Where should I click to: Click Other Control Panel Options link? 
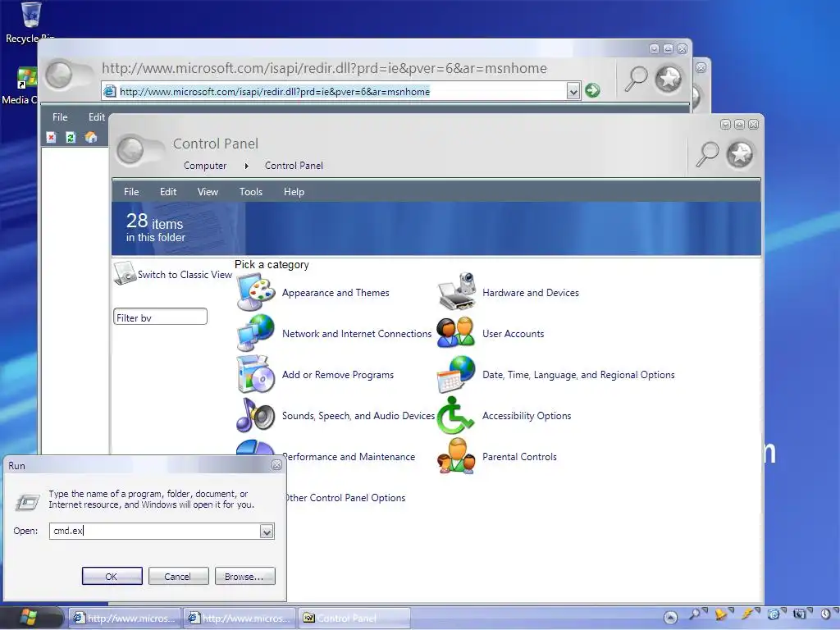coord(346,498)
